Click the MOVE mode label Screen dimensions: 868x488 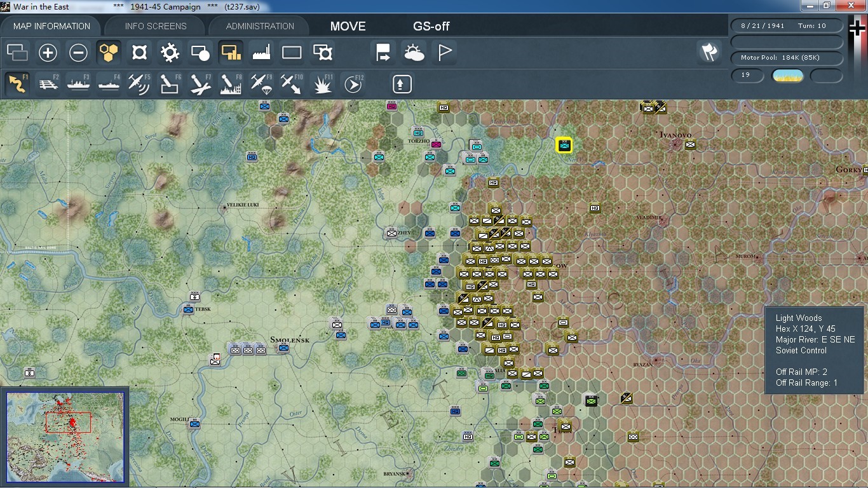pyautogui.click(x=348, y=26)
